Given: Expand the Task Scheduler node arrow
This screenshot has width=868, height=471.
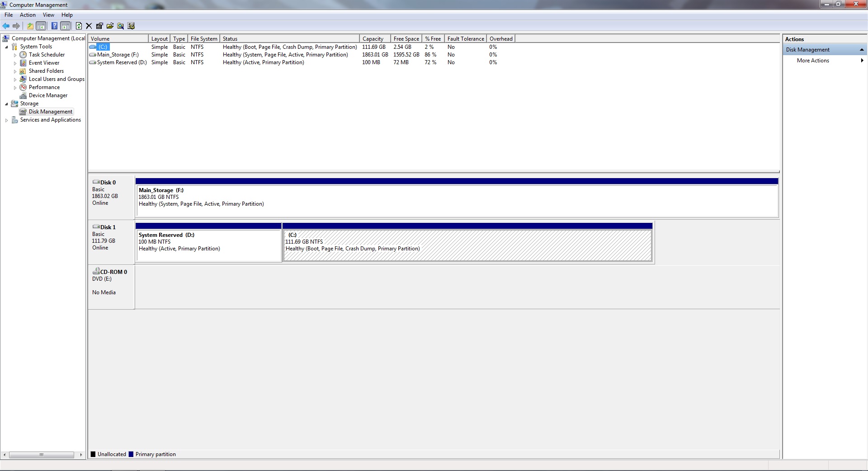Looking at the screenshot, I should 15,55.
